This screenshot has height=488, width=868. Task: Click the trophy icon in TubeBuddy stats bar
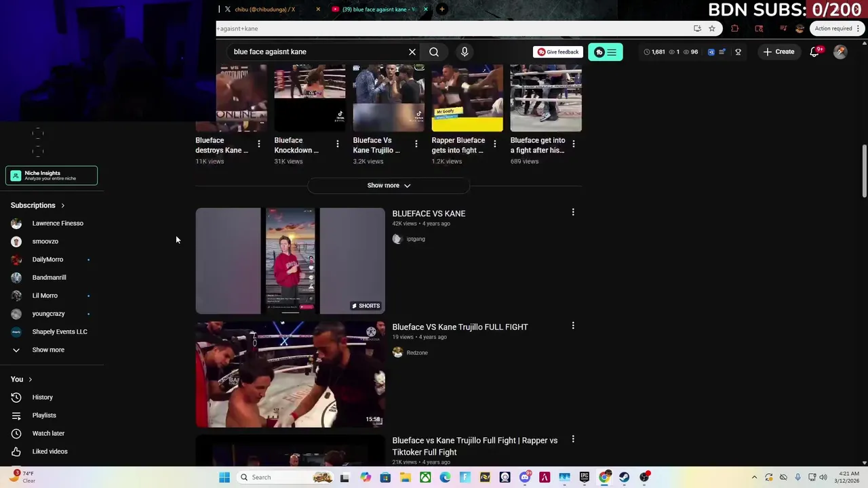tap(738, 52)
